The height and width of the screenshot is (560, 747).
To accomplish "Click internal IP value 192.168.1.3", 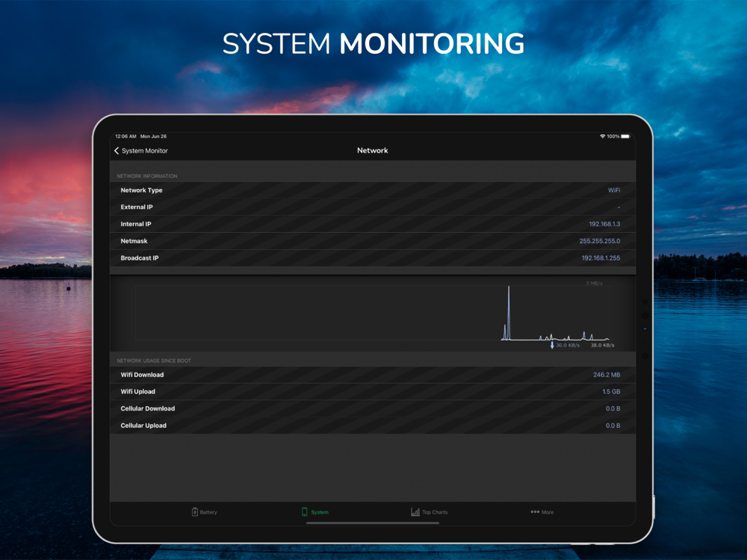I will (604, 224).
